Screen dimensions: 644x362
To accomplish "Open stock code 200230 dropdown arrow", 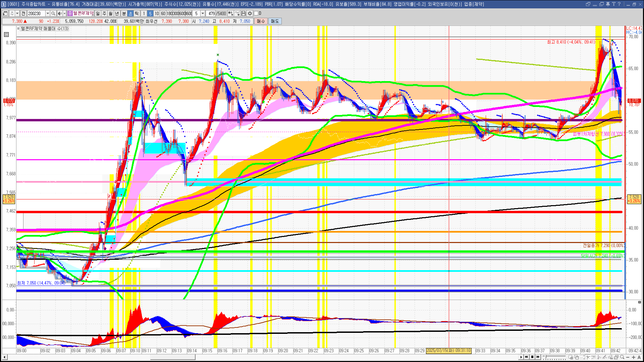I will (48, 13).
